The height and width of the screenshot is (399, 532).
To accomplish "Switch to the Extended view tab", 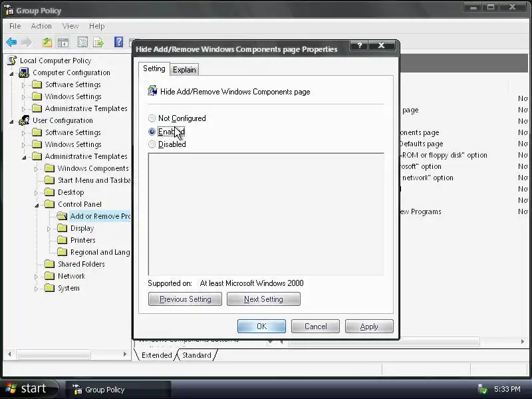I will [156, 355].
